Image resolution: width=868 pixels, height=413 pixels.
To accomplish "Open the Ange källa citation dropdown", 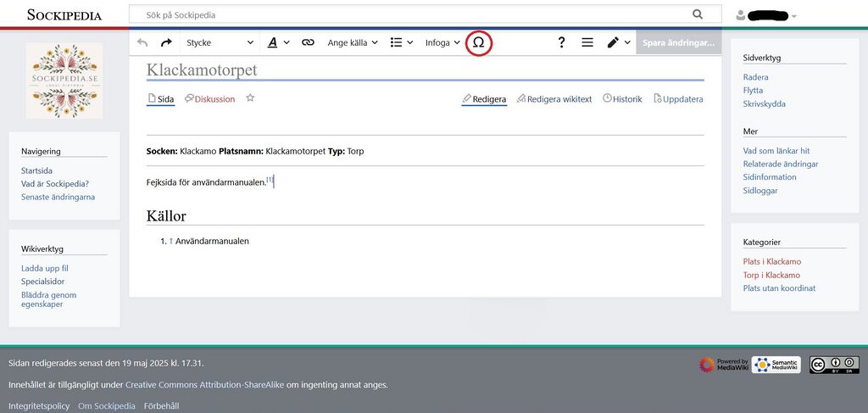I will (x=353, y=42).
